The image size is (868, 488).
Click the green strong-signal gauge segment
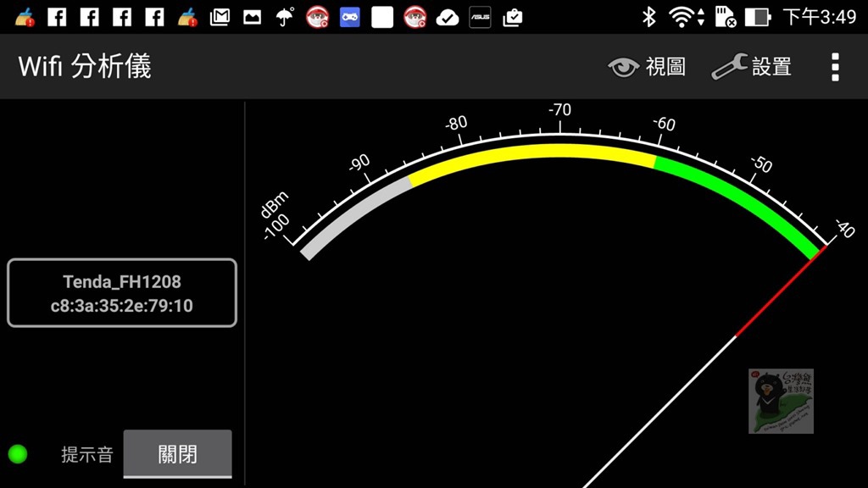pos(742,199)
